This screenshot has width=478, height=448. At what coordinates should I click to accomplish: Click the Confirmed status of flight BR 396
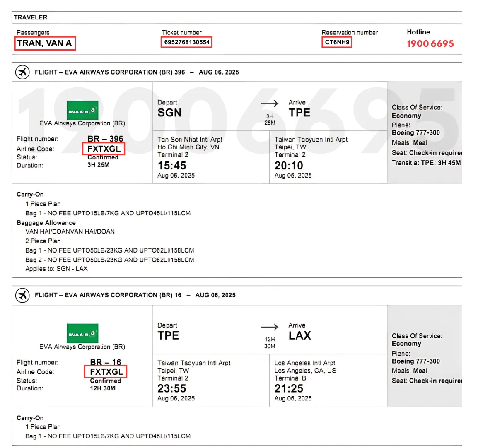(x=104, y=158)
